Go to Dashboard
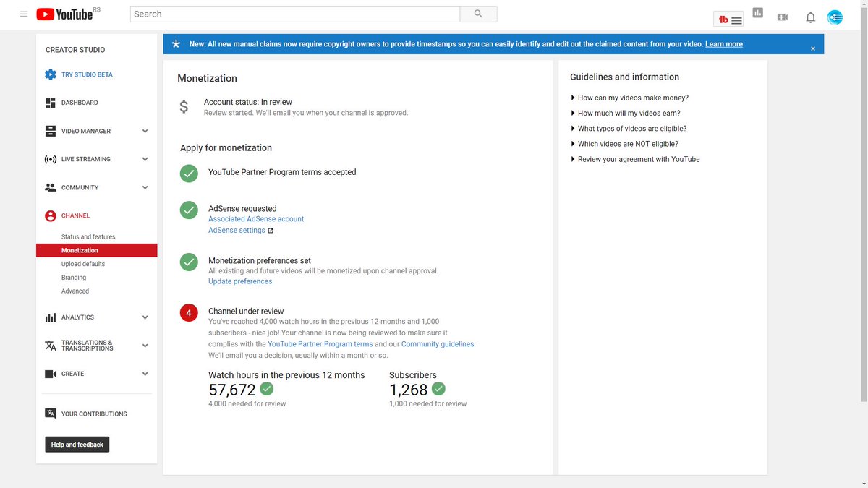Screen dimensions: 868x488 [x=80, y=103]
